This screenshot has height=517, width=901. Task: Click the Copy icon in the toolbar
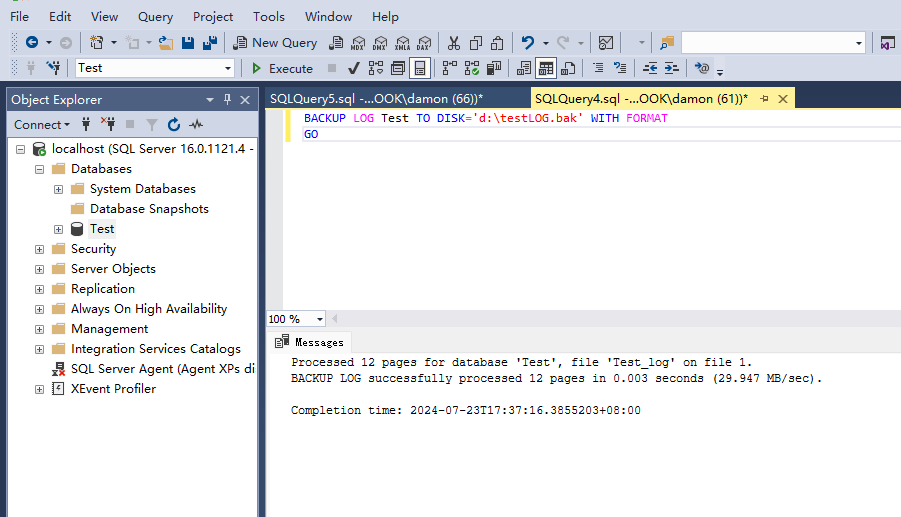pos(476,43)
